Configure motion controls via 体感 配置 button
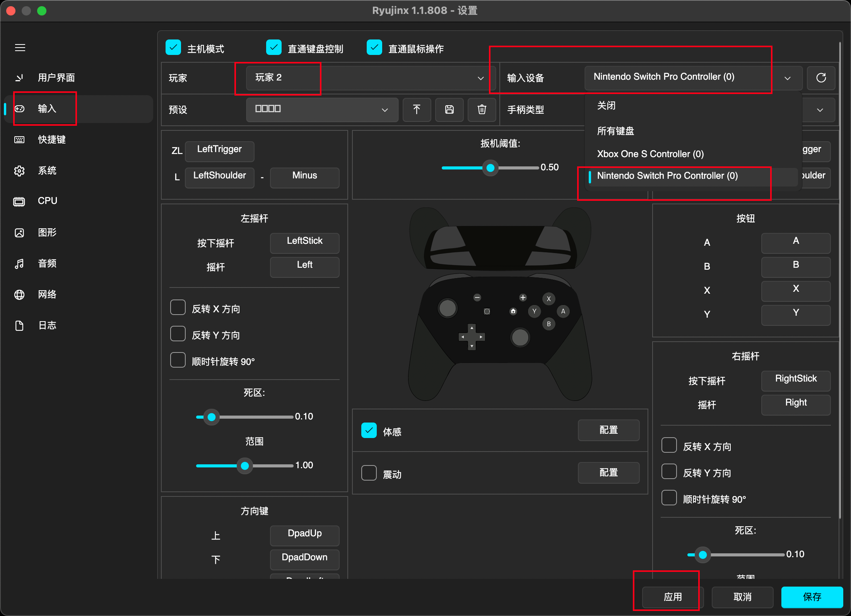The width and height of the screenshot is (851, 616). pyautogui.click(x=608, y=430)
